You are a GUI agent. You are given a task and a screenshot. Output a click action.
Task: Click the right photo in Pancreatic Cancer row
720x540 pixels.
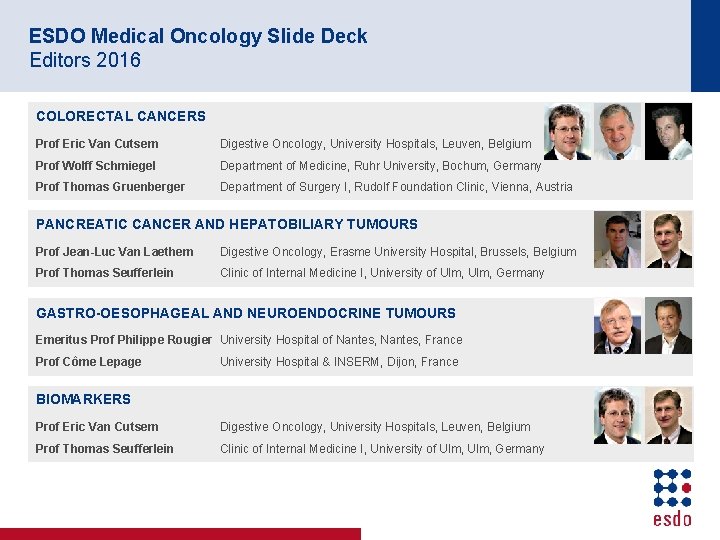point(668,239)
